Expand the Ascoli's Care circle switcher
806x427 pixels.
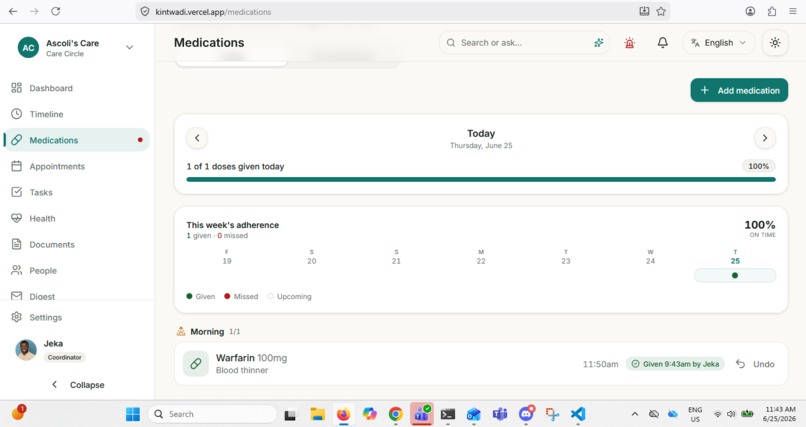pos(130,47)
